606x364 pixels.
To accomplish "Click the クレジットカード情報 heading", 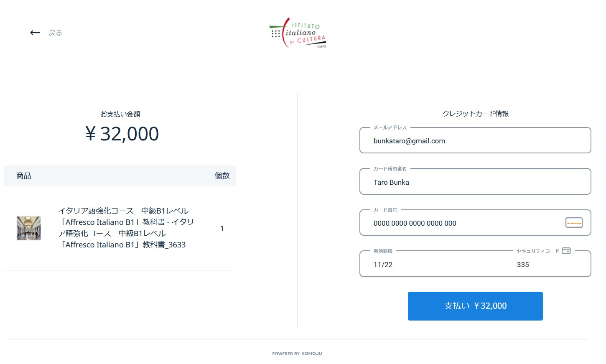I will [475, 114].
